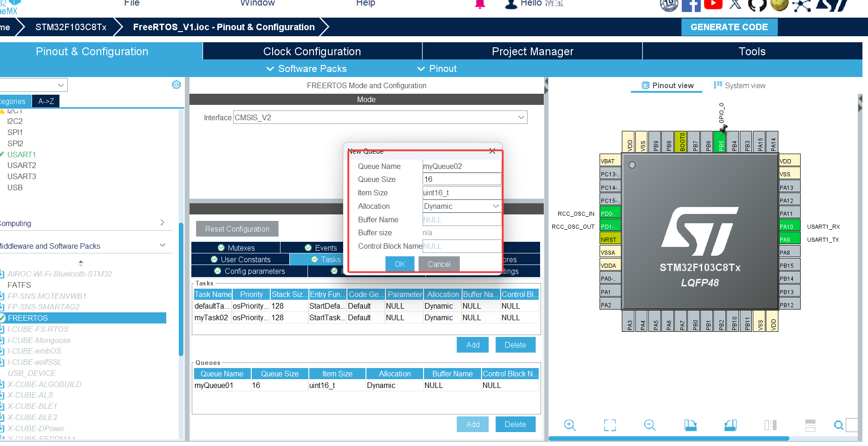Open the Interface CMSIS_V2 dropdown

pyautogui.click(x=380, y=117)
